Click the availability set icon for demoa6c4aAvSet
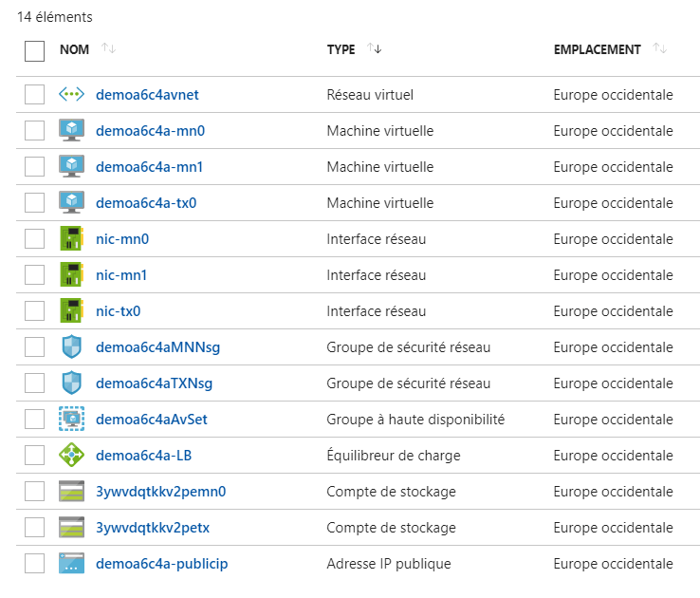The height and width of the screenshot is (598, 700). pos(72,420)
